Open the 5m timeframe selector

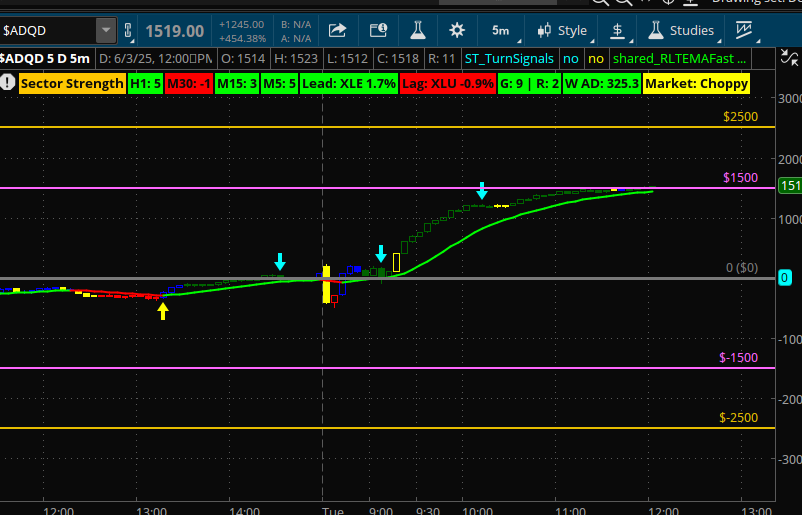pos(500,31)
